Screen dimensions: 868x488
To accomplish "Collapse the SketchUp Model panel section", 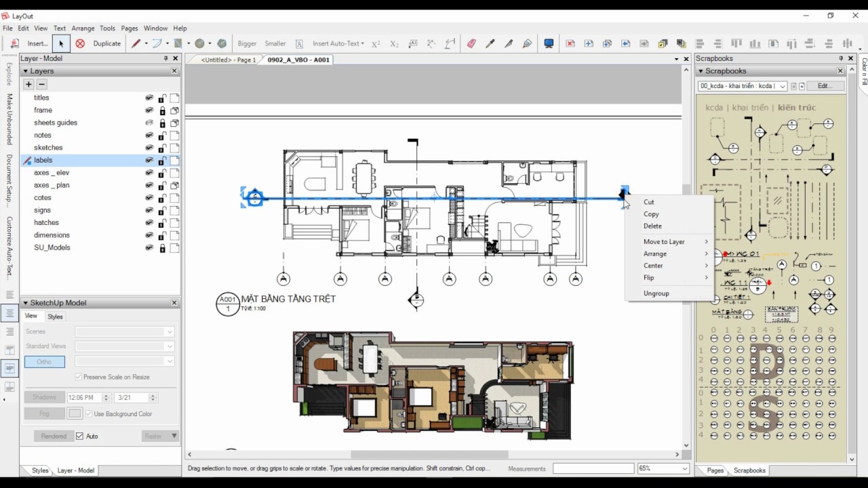I will [26, 303].
